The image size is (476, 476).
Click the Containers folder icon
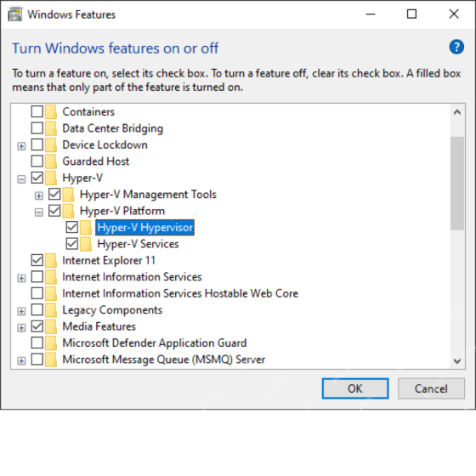51,111
